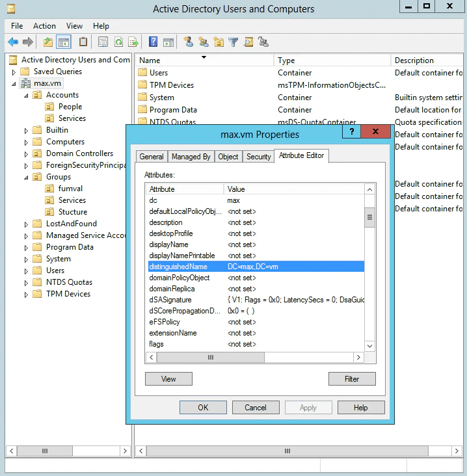This screenshot has width=467, height=476.
Task: Expand the Domain Controllers tree node
Action: click(26, 154)
